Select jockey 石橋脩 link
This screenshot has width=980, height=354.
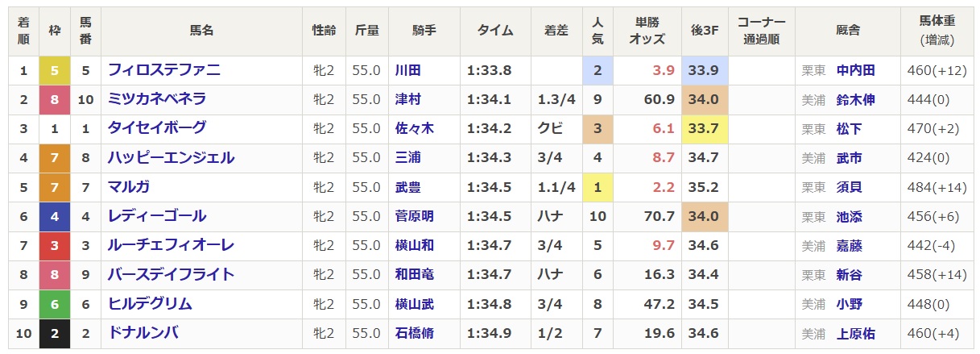pyautogui.click(x=414, y=333)
